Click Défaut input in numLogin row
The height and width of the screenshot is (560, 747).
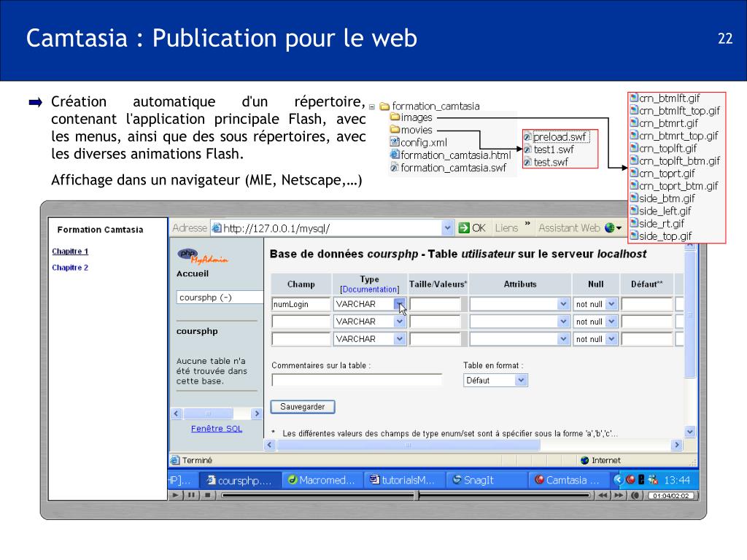(x=646, y=304)
